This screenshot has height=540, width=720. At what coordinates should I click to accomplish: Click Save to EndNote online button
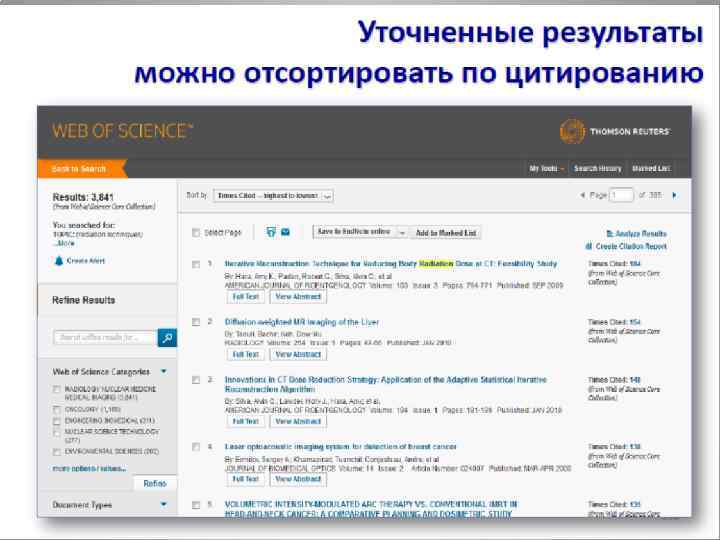pyautogui.click(x=354, y=232)
